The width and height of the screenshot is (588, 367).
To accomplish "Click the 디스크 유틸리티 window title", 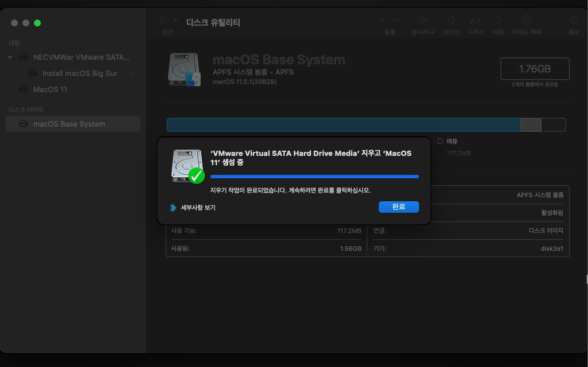I will [x=213, y=22].
